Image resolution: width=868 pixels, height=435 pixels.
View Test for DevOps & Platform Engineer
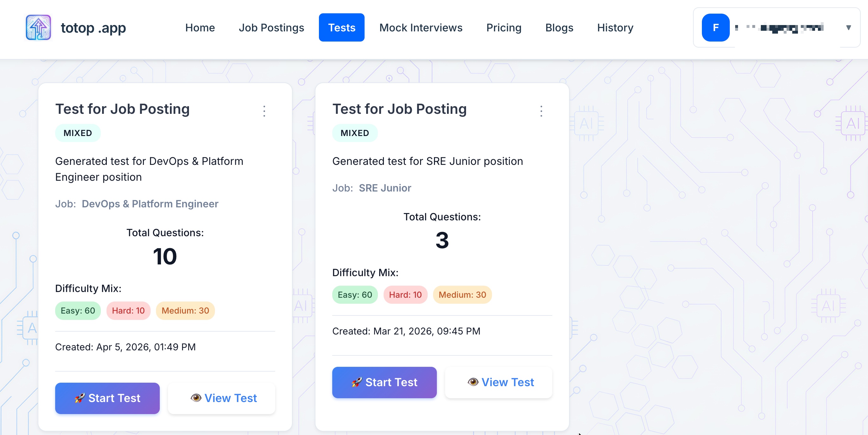click(221, 398)
